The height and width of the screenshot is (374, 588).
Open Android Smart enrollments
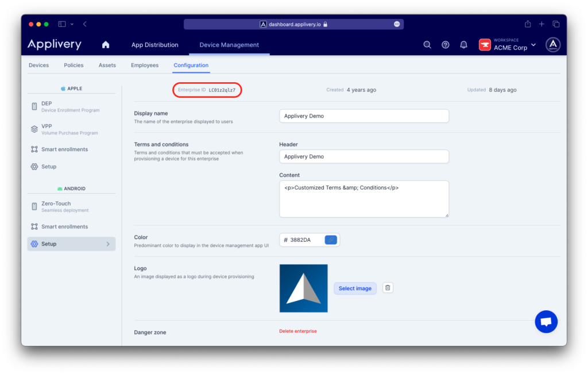tap(71, 226)
